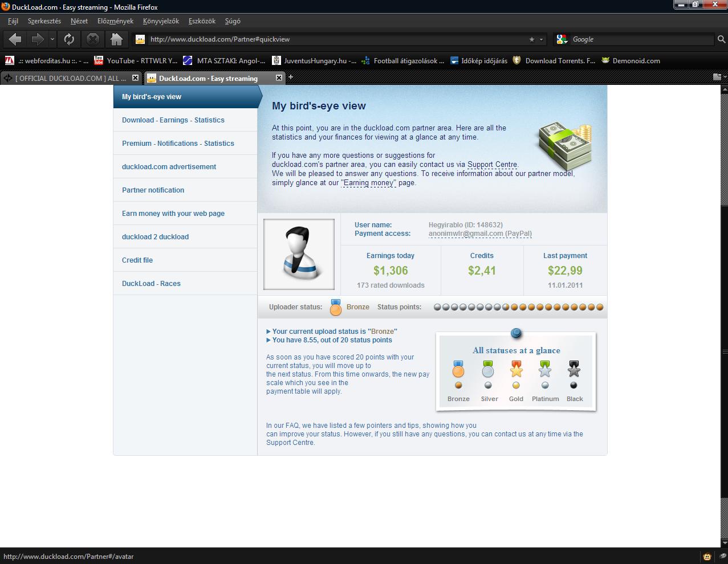Image resolution: width=728 pixels, height=564 pixels.
Task: Click the Support Centre link
Action: [x=492, y=165]
